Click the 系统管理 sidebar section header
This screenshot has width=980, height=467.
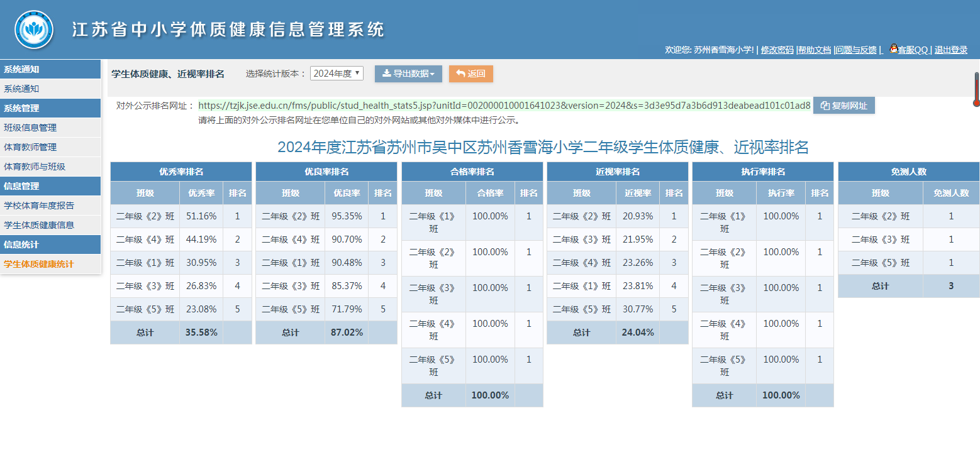tap(50, 108)
